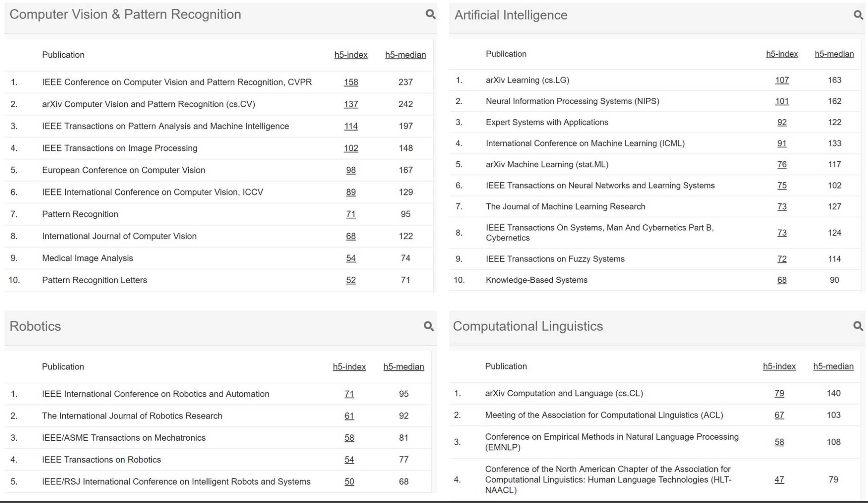
Task: Open h5-index 50 for IEEE/RSJ Intelligent Robots
Action: coord(349,482)
